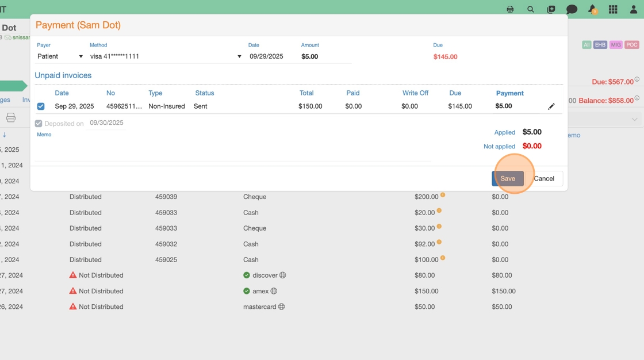This screenshot has height=360, width=644.
Task: Open the apps grid menu
Action: click(613, 9)
